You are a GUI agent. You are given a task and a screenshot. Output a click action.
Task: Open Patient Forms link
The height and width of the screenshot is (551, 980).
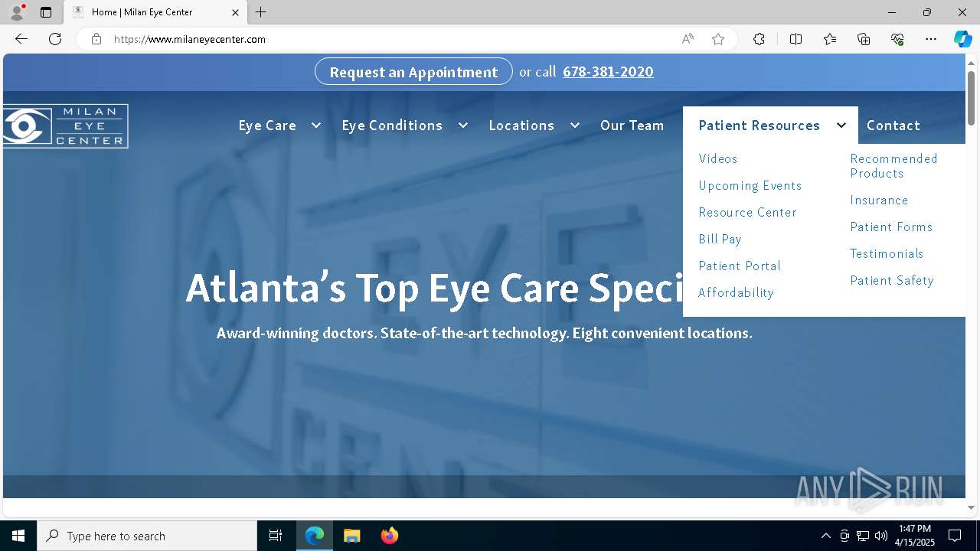pos(891,227)
